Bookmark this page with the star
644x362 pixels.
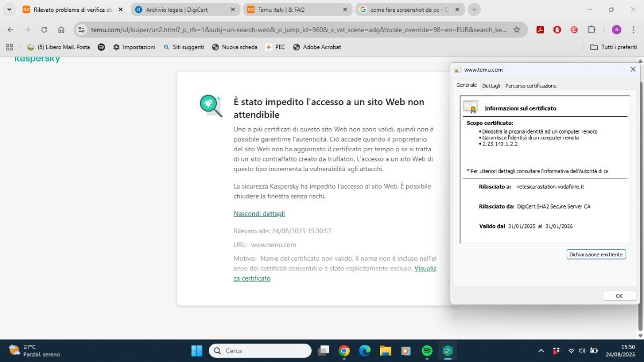[516, 30]
